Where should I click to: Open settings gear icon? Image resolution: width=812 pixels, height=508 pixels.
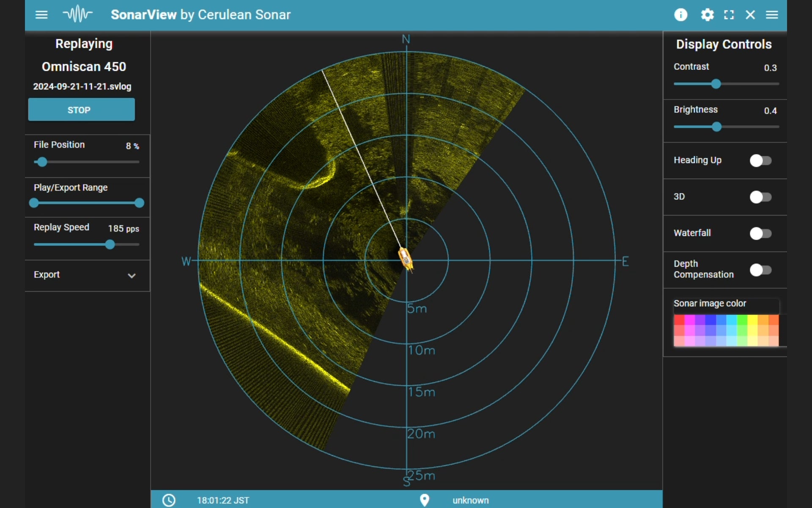(707, 15)
